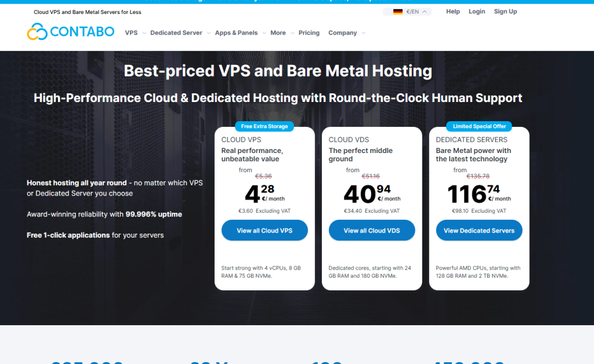Click the German flag icon
This screenshot has width=594, height=364.
(x=398, y=12)
